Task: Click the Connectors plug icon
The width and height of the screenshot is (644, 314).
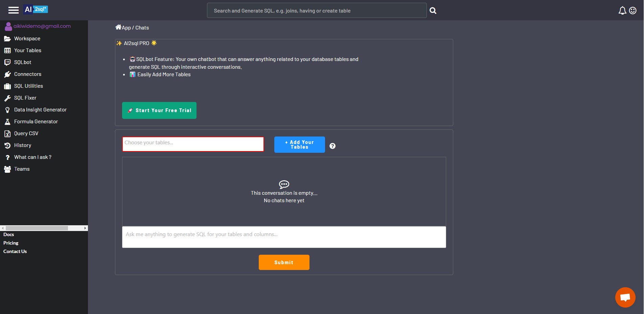Action: [7, 74]
